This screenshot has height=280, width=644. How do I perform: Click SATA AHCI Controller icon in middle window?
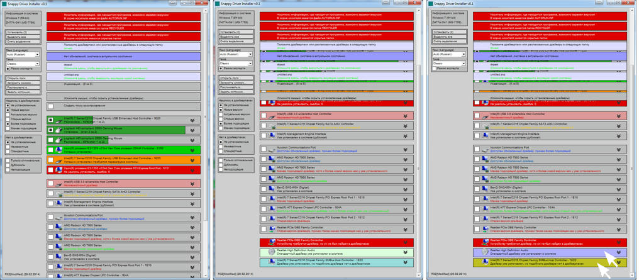[272, 126]
